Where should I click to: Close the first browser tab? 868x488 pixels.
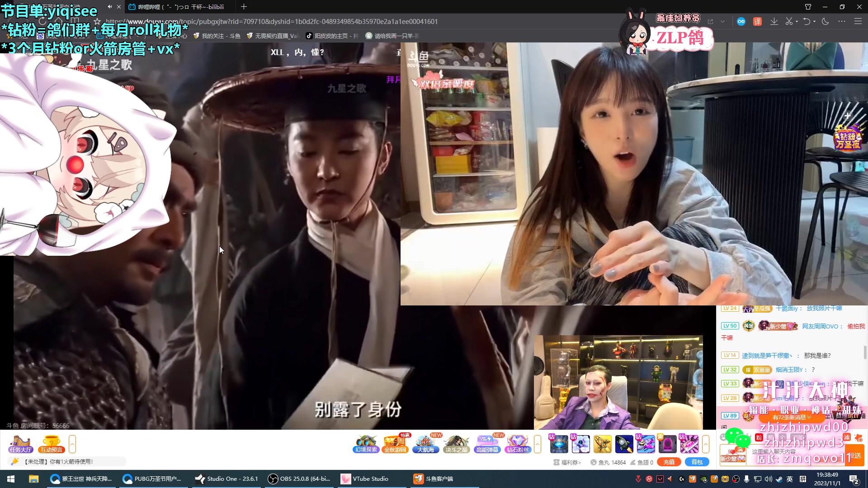pyautogui.click(x=119, y=7)
